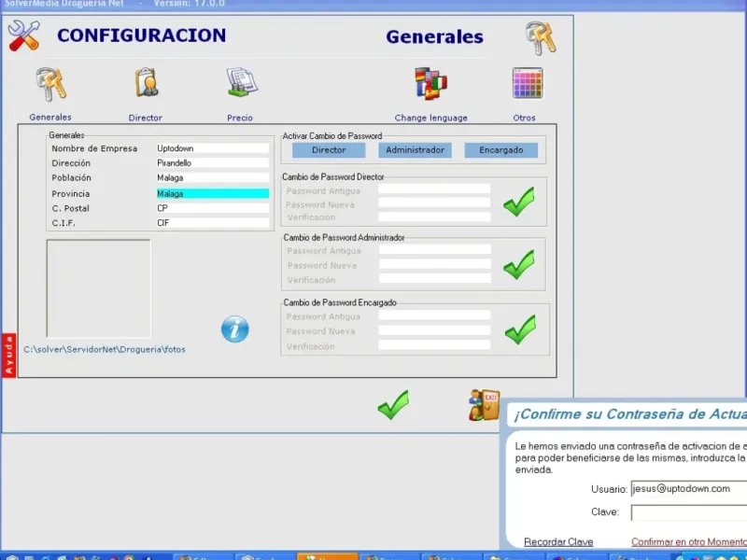Viewport: 747px width, 560px height.
Task: Click the Recordar Clave link
Action: tap(558, 542)
